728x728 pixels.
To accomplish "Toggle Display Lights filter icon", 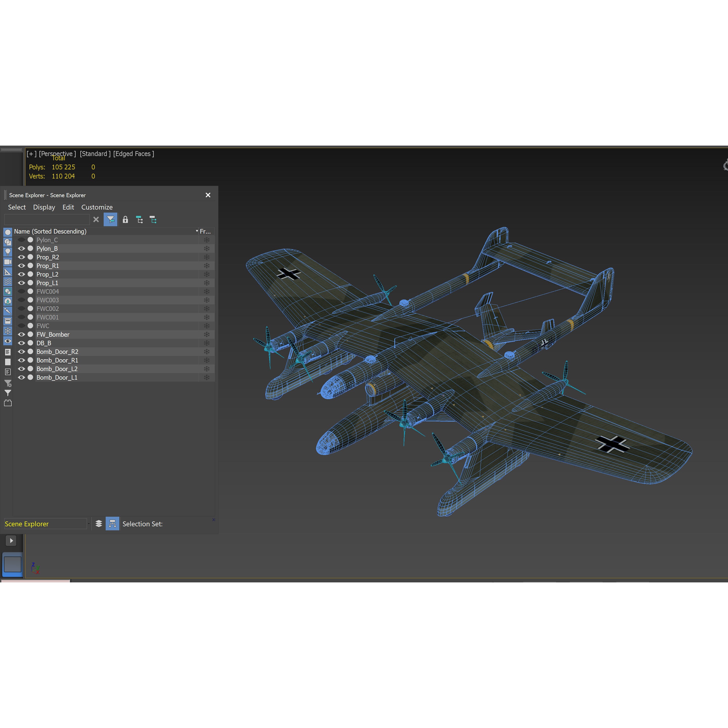I will click(x=8, y=252).
